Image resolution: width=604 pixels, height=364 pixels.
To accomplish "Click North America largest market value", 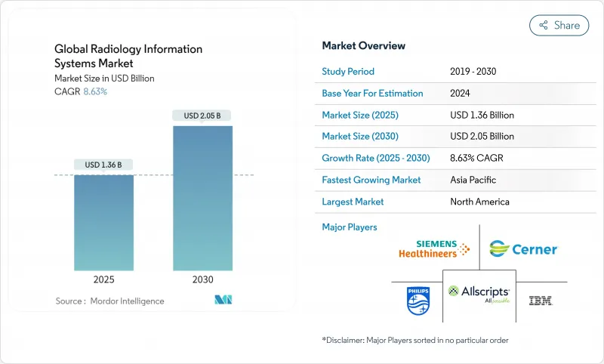I will [479, 202].
